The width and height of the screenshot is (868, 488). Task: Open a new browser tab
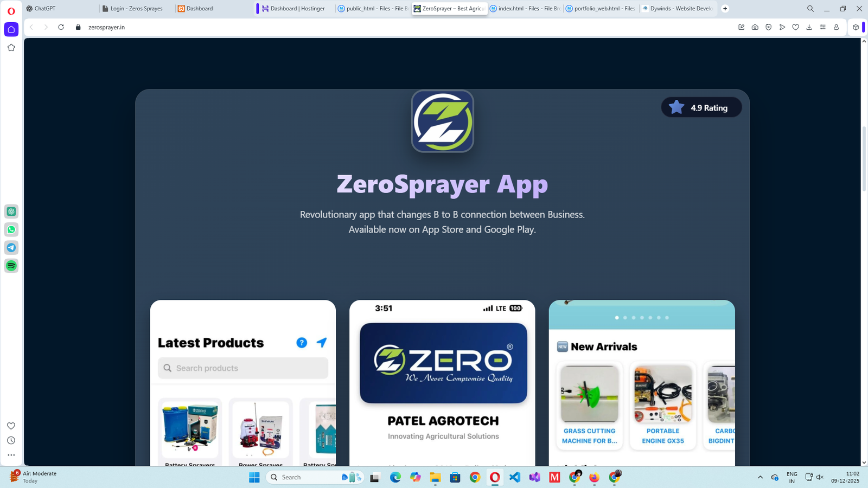tap(725, 9)
